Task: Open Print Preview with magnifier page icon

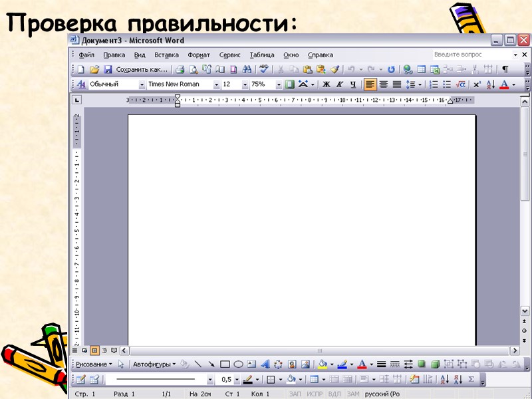Action: 194,70
